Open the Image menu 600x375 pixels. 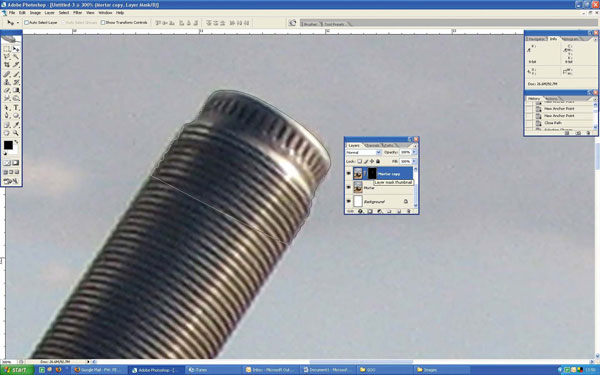[x=35, y=13]
